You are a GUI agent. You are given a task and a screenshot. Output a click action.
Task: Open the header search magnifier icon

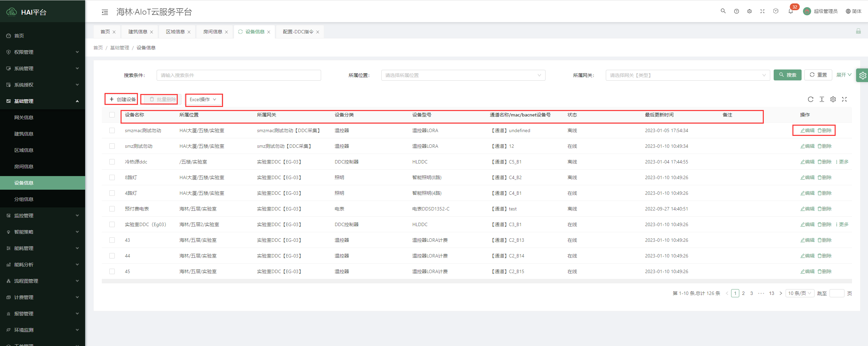723,11
